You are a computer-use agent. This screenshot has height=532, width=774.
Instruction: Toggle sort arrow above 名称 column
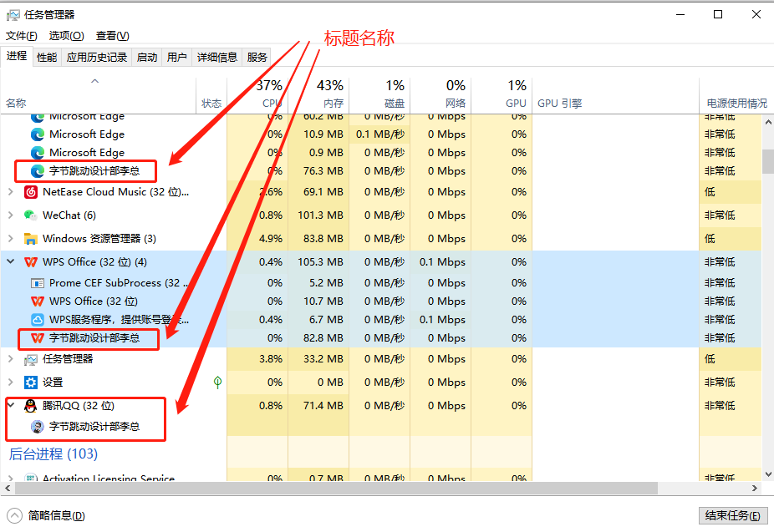tap(94, 81)
